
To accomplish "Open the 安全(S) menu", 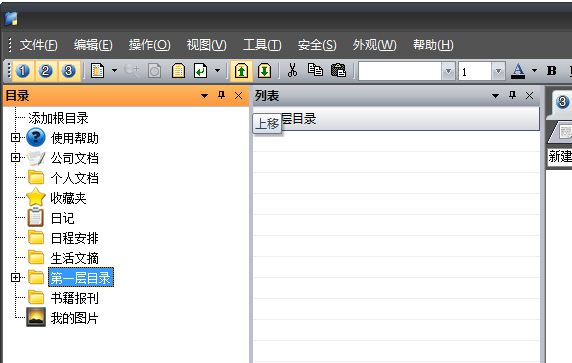I will (317, 45).
